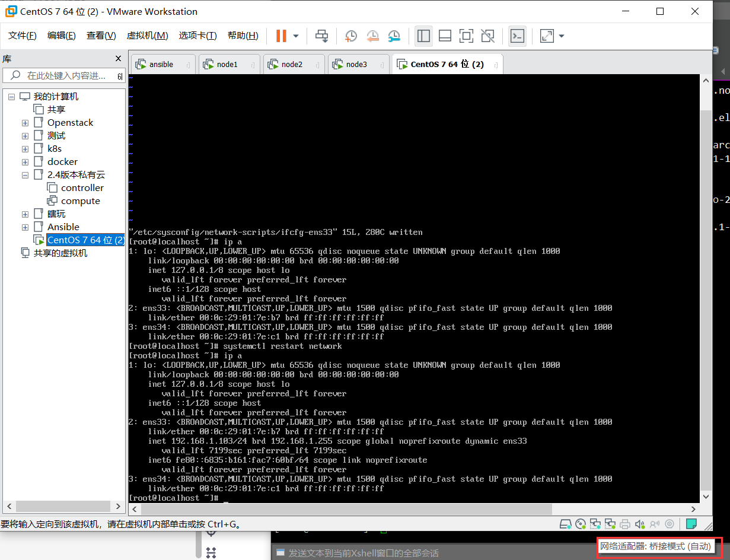730x560 pixels.
Task: Collapse the 我的计算机 tree node
Action: [x=11, y=97]
